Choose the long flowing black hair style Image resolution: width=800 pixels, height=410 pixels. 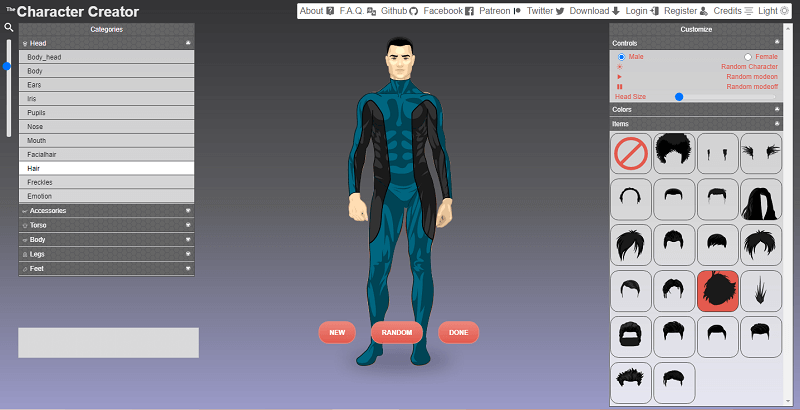[760, 200]
